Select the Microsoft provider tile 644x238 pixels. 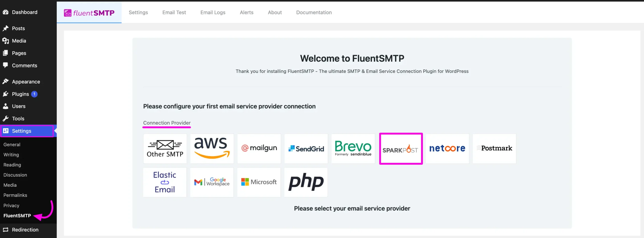[x=259, y=182]
